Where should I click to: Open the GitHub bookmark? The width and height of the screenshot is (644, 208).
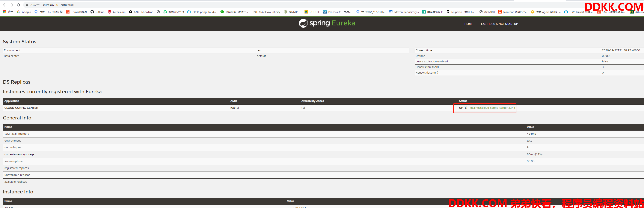(x=98, y=12)
